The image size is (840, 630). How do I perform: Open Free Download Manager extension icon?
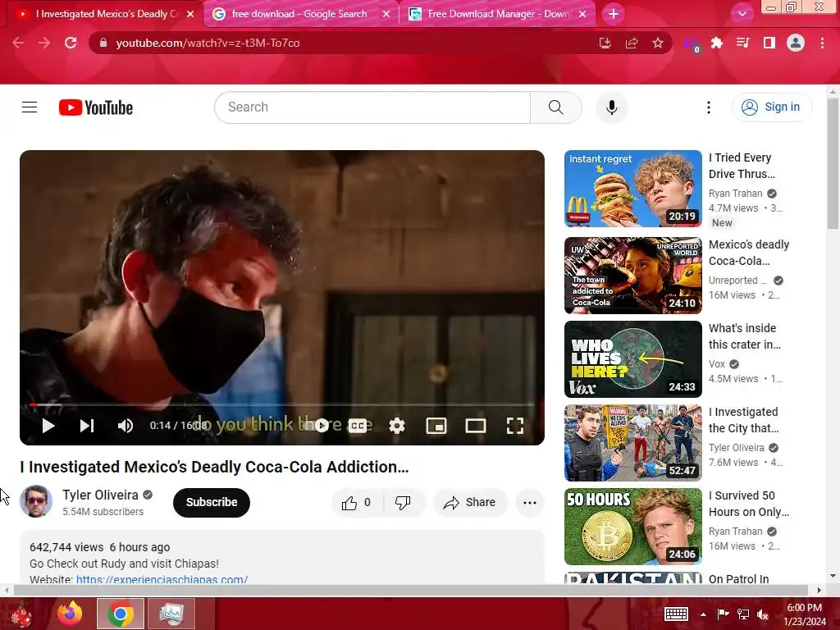[692, 44]
